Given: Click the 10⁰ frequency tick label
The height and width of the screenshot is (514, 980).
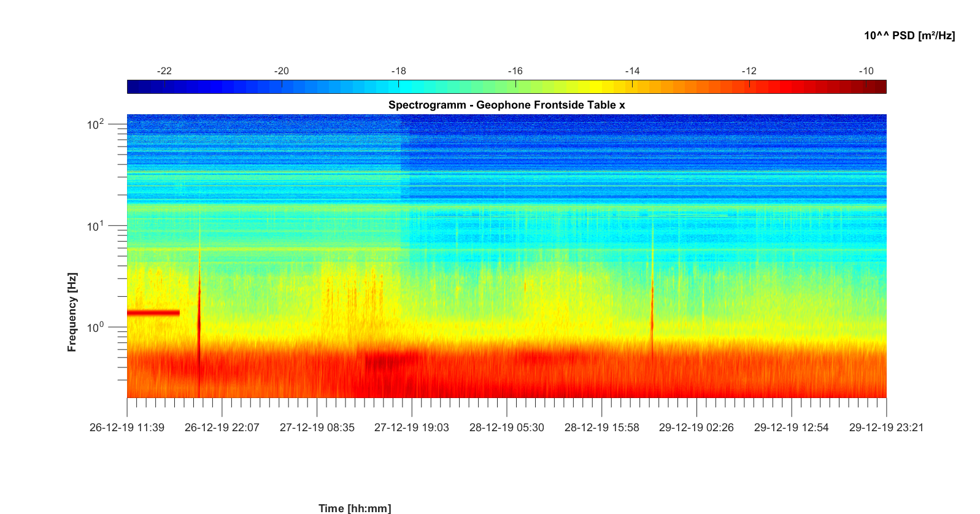Looking at the screenshot, I should (96, 328).
